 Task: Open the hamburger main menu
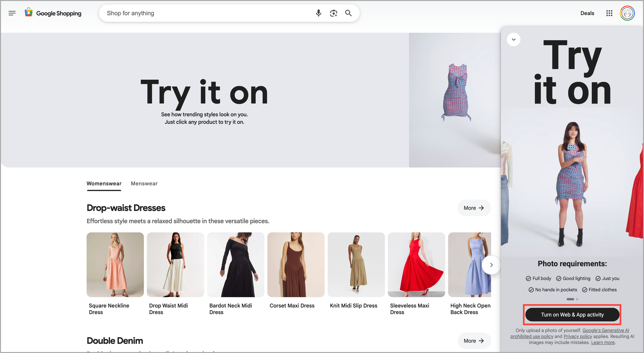[x=12, y=13]
